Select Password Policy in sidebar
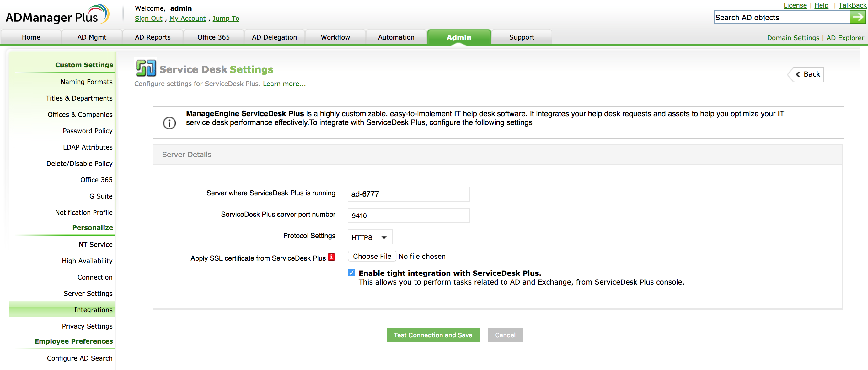The image size is (868, 370). click(87, 131)
